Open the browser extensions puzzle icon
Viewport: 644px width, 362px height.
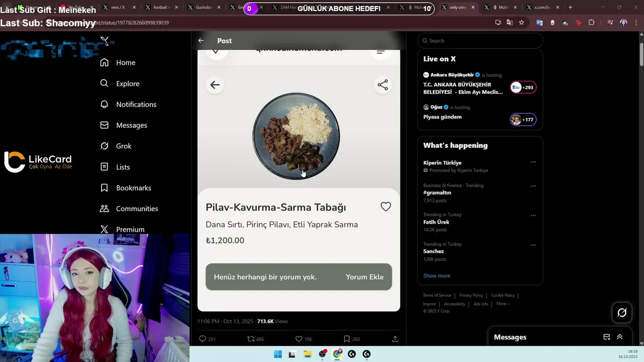coord(591,23)
